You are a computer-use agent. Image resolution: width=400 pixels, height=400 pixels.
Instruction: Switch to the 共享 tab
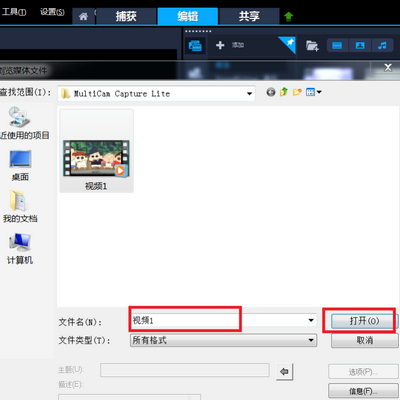[249, 16]
